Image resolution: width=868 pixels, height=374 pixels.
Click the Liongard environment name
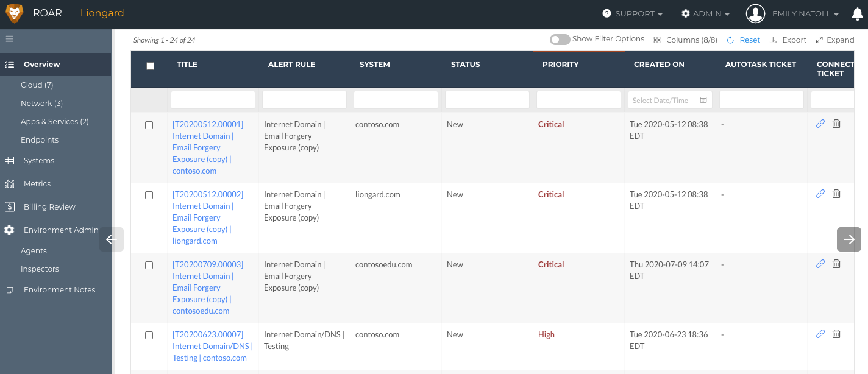(x=102, y=13)
